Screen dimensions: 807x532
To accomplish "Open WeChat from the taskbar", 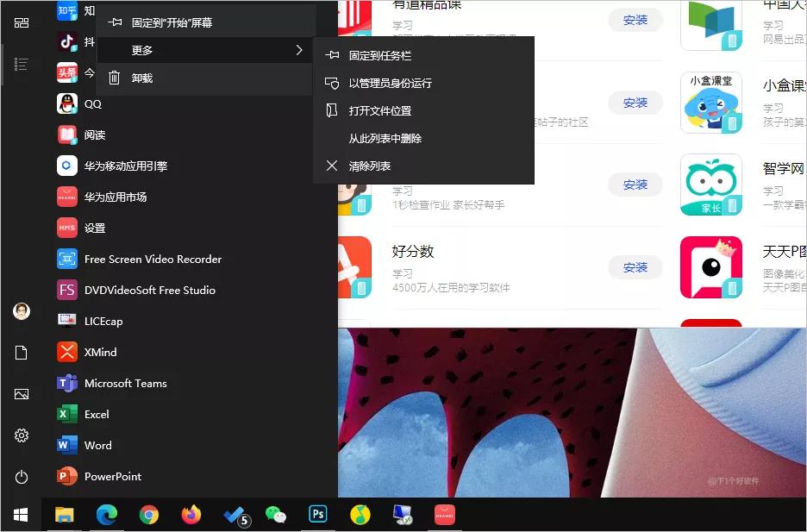I will (x=276, y=514).
